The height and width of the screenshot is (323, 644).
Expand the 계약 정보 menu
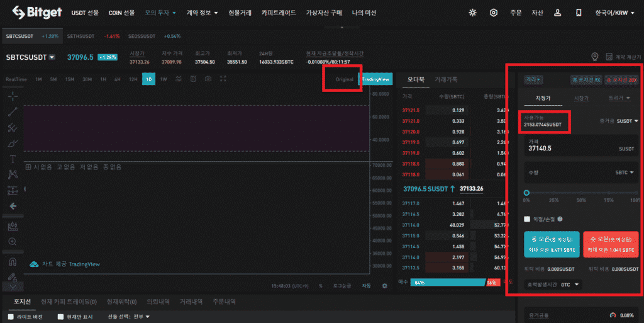coord(202,13)
